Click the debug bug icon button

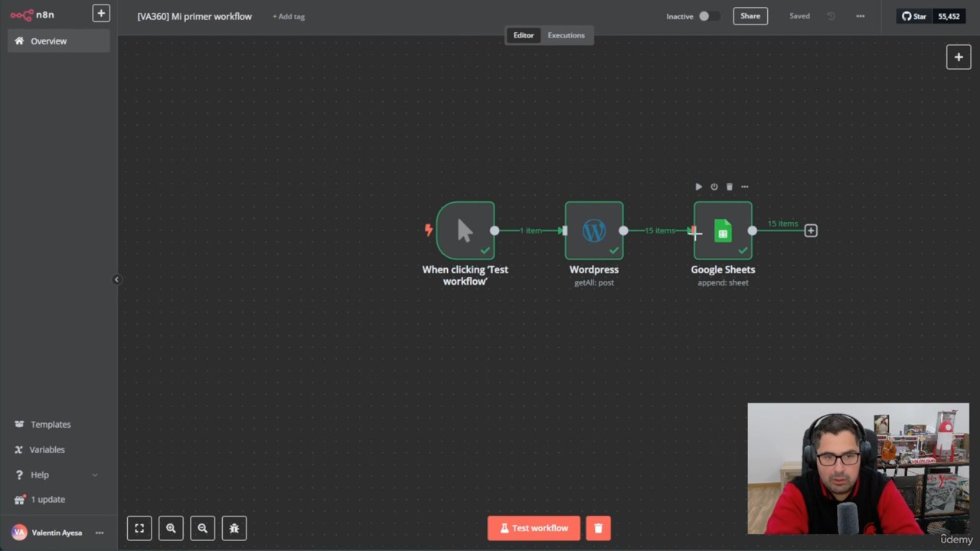(x=234, y=528)
